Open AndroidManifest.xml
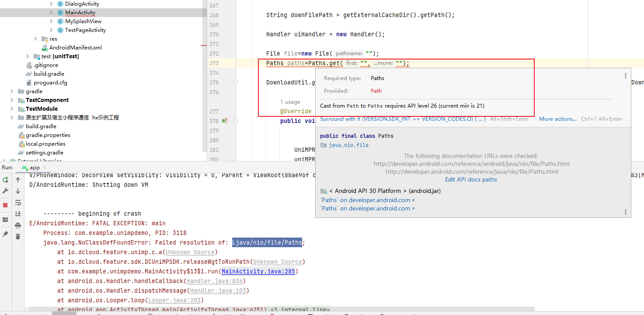 [75, 48]
